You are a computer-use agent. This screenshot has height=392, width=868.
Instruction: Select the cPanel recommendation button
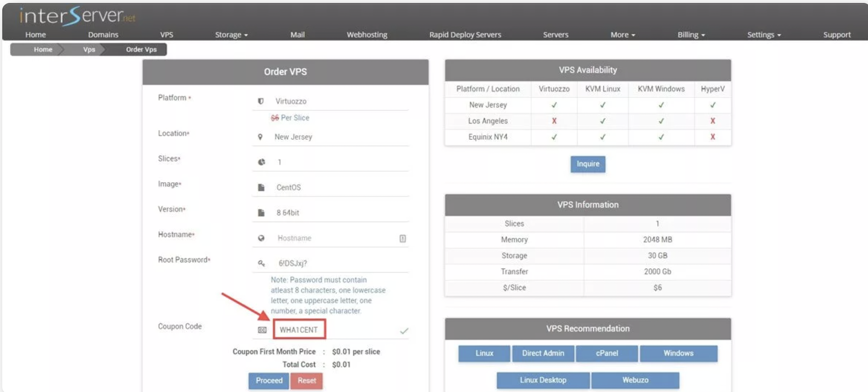click(x=607, y=353)
